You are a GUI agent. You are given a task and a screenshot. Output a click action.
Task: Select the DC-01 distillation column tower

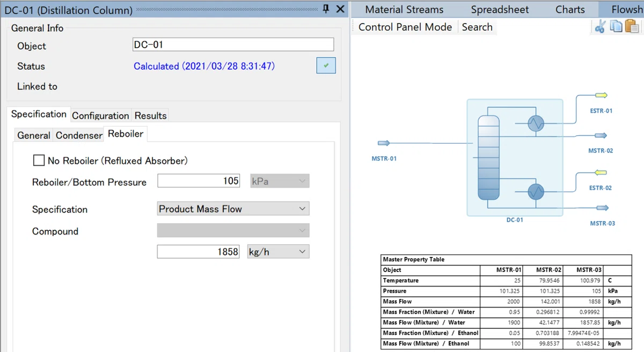(488, 158)
